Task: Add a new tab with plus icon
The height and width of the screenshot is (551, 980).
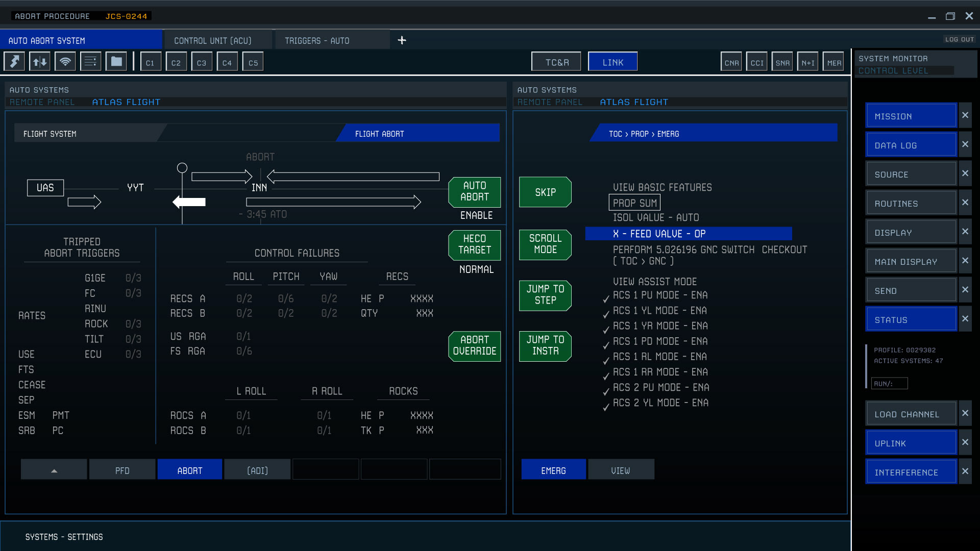Action: click(402, 40)
